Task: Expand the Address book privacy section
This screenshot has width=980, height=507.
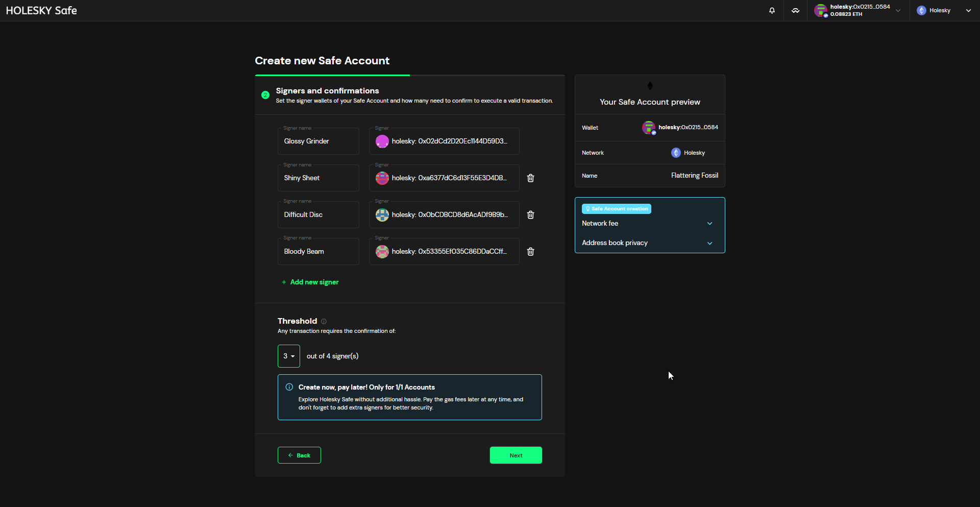Action: [x=709, y=243]
